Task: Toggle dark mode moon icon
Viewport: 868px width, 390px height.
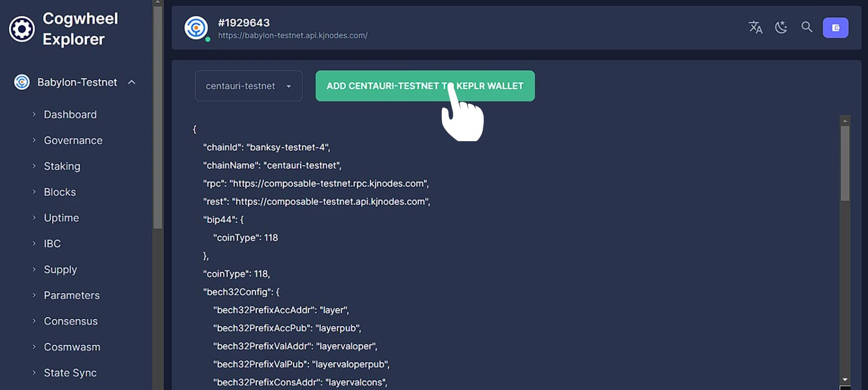Action: [x=781, y=27]
